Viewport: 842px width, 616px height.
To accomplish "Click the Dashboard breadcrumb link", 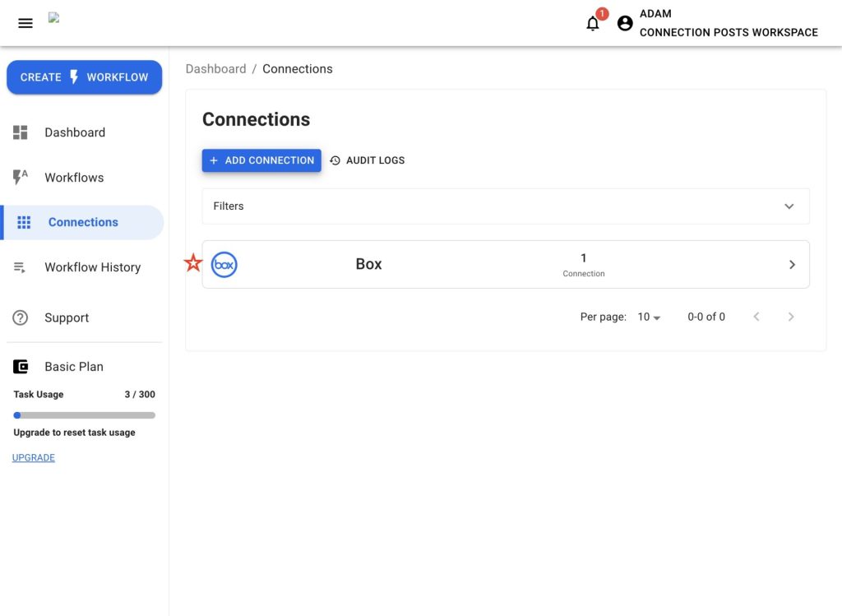I will point(216,69).
